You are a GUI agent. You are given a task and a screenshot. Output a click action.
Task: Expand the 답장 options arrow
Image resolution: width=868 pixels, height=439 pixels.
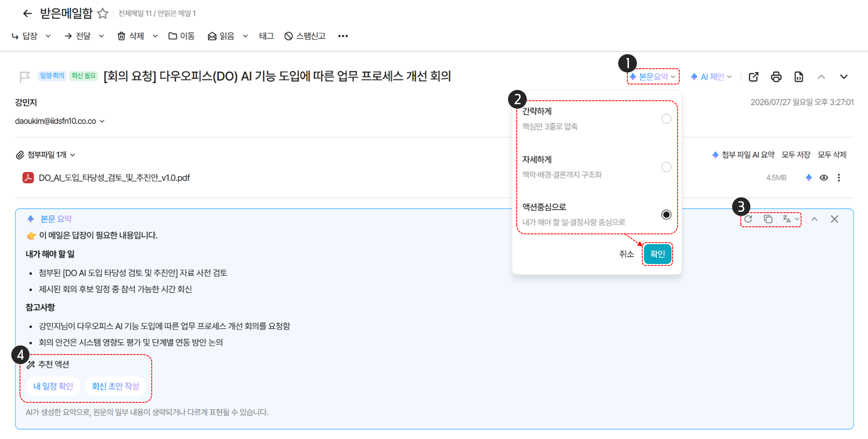[x=48, y=36]
